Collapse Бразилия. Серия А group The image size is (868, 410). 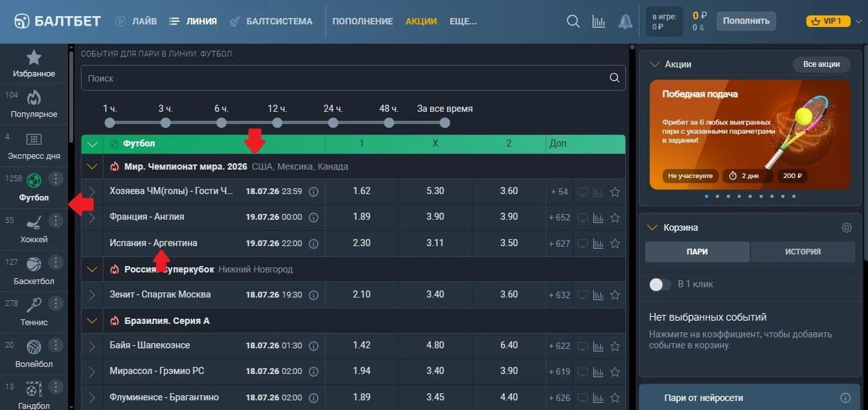coord(92,321)
